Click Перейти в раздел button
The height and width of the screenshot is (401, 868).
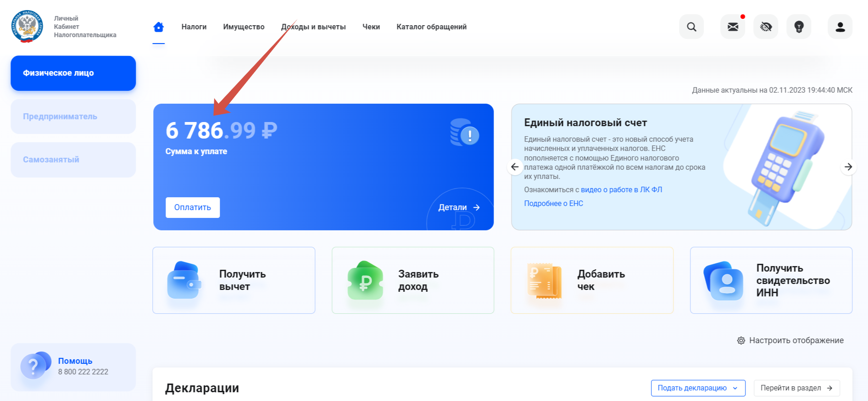[796, 388]
